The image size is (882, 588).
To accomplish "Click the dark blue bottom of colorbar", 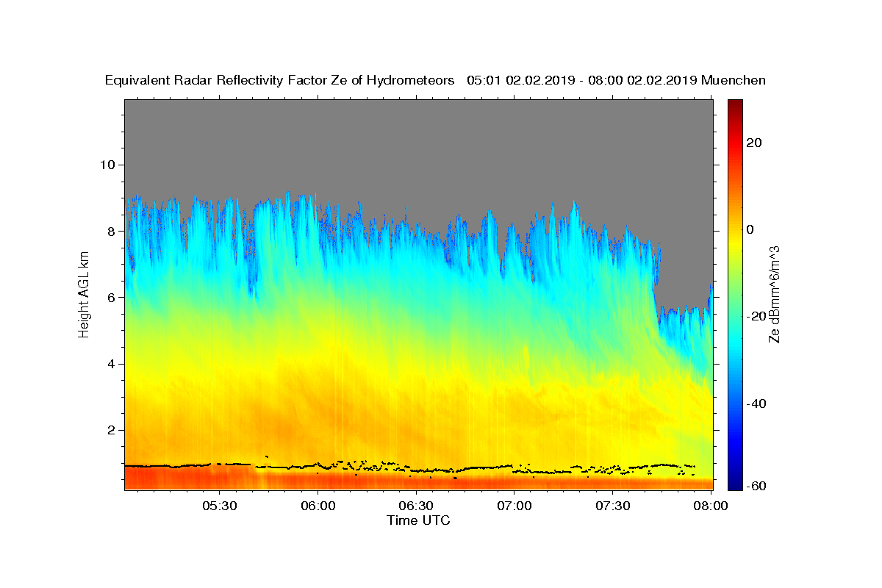I will 735,481.
